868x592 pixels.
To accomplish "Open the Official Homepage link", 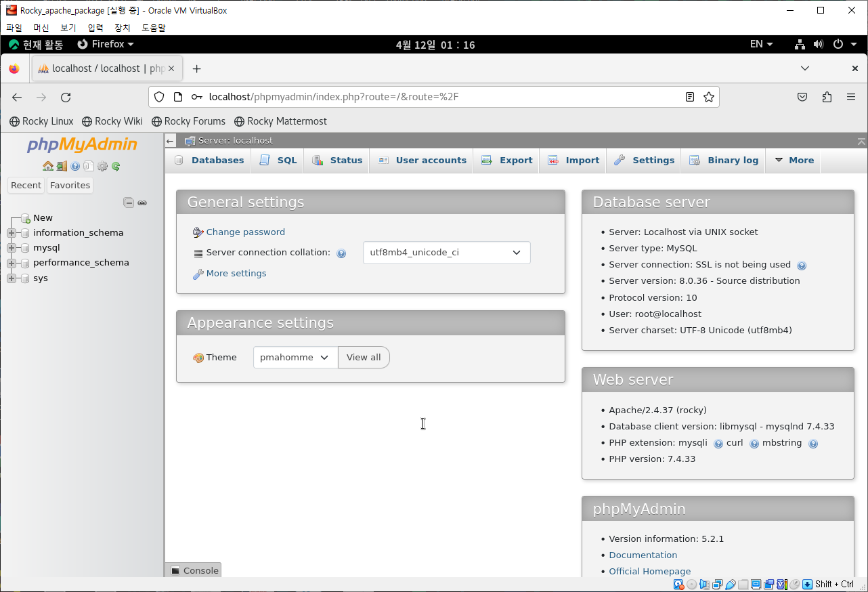I will [x=650, y=572].
